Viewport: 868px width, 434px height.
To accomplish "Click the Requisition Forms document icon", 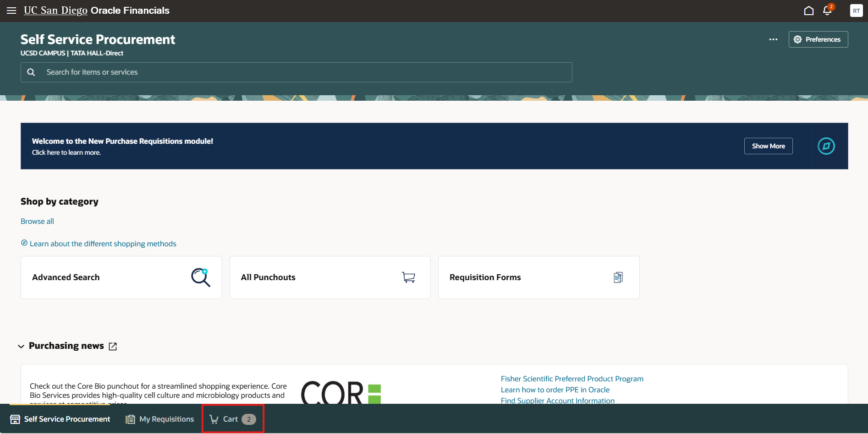I will click(618, 277).
